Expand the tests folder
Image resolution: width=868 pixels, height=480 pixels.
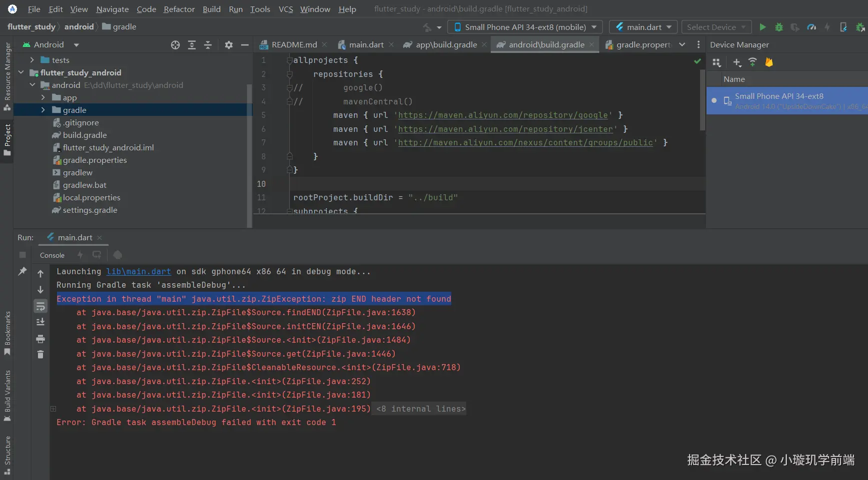(32, 60)
